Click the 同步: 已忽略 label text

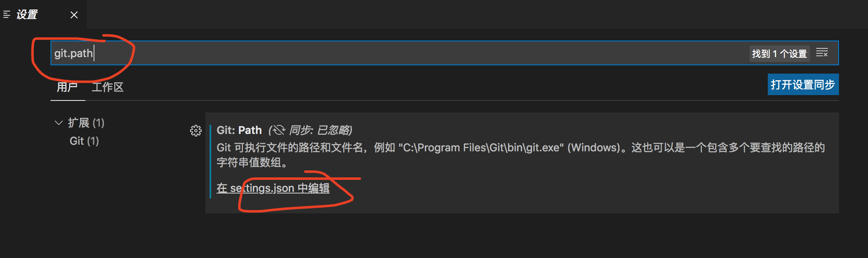(319, 130)
